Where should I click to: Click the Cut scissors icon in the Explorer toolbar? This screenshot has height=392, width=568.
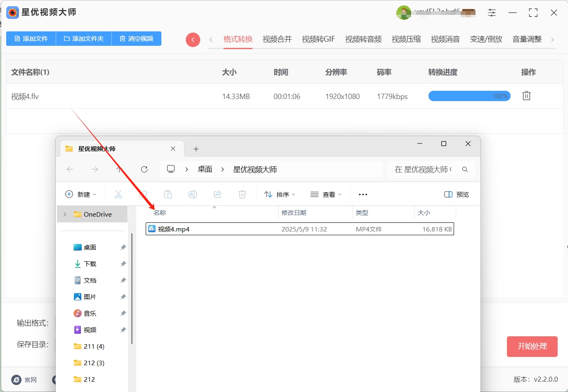(x=118, y=194)
